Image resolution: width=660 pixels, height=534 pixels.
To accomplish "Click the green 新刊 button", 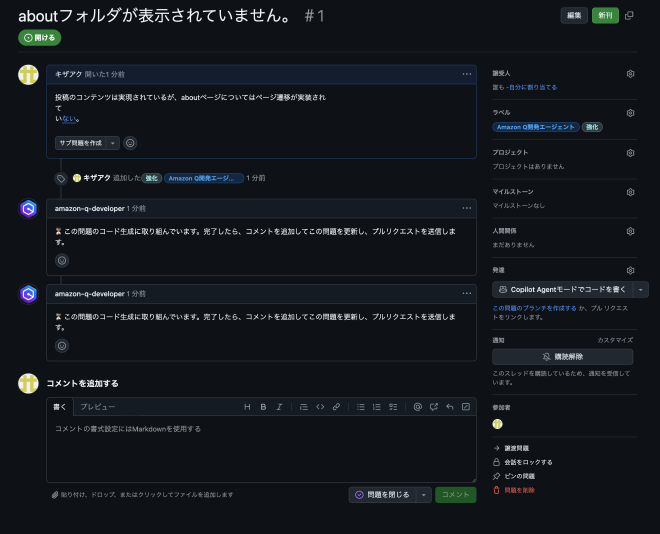I will pos(605,16).
